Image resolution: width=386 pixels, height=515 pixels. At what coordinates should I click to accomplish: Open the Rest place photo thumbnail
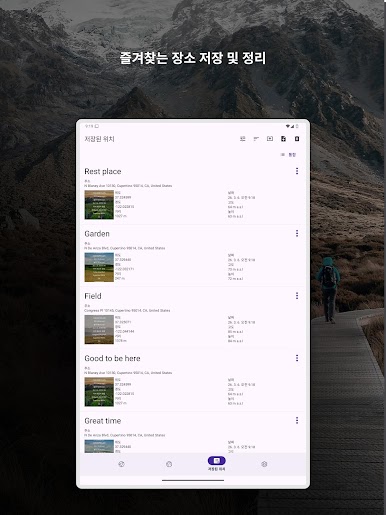click(99, 205)
